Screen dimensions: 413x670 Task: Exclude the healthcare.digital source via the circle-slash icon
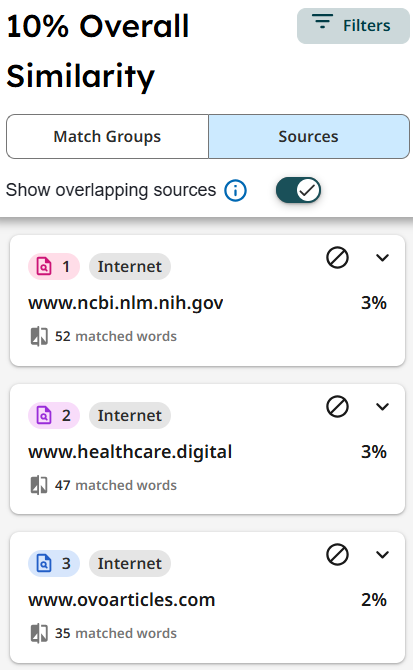[337, 406]
